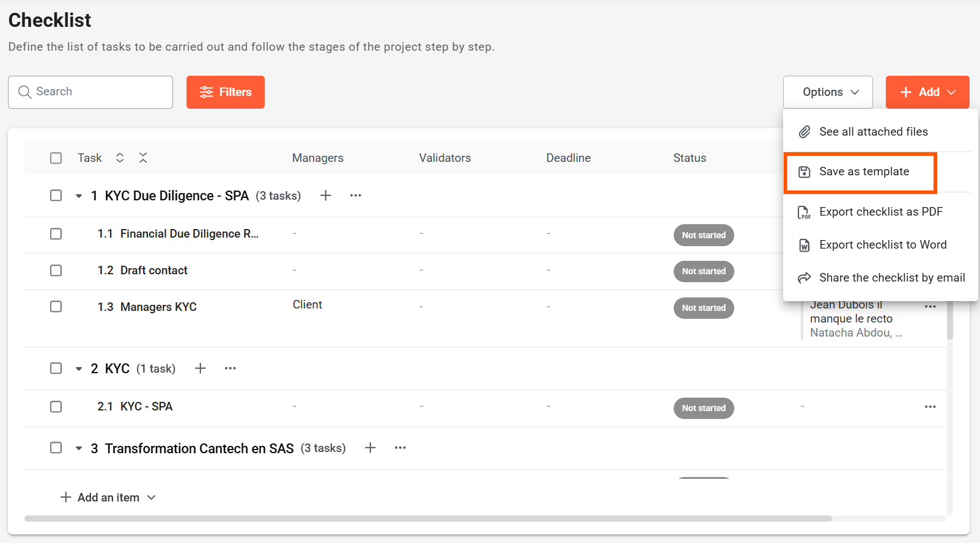Open the three-dot menu for KYC - SPA row

(930, 407)
